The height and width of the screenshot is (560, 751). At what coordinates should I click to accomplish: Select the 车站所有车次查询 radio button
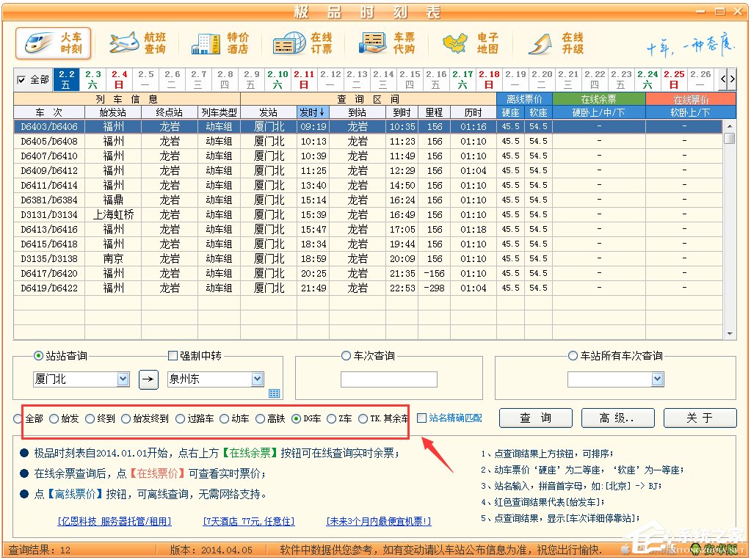pyautogui.click(x=573, y=355)
